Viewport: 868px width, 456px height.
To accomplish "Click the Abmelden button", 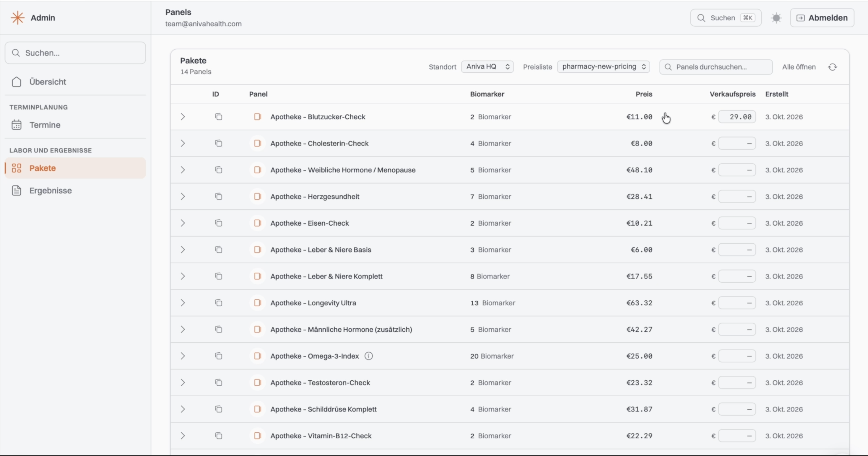I will [x=822, y=18].
